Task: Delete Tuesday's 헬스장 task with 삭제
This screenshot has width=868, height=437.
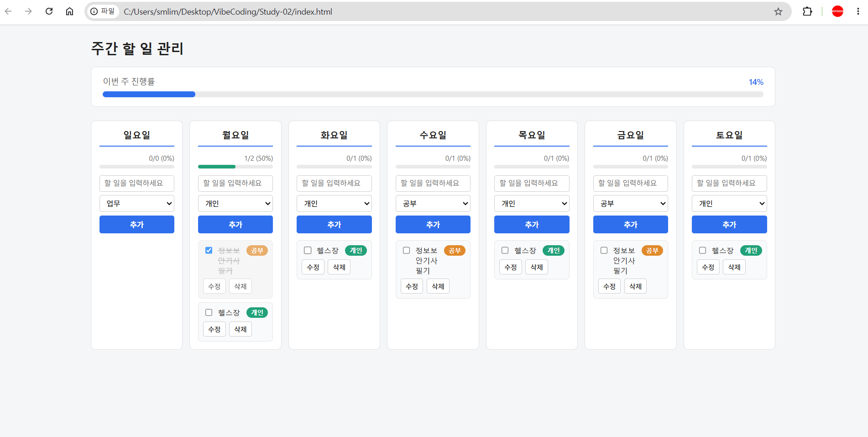Action: pyautogui.click(x=339, y=267)
